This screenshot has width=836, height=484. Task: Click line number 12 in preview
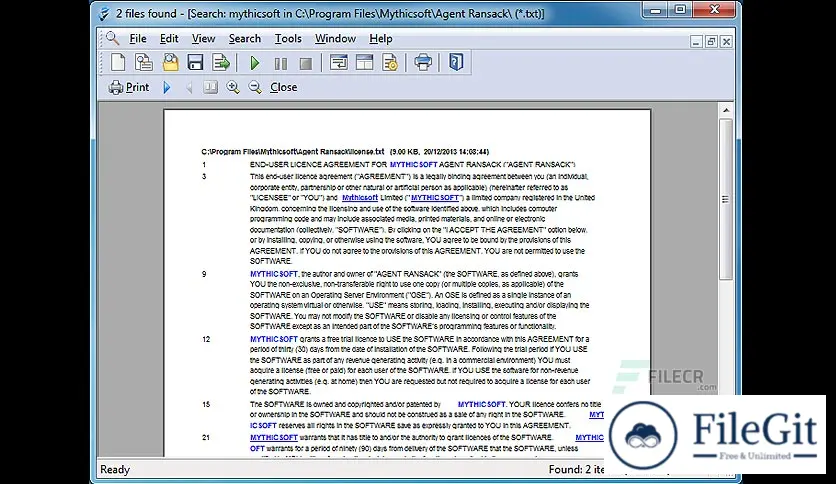pyautogui.click(x=206, y=339)
